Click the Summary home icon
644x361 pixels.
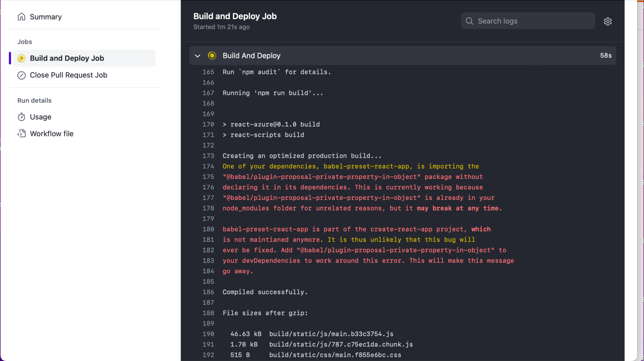(21, 17)
